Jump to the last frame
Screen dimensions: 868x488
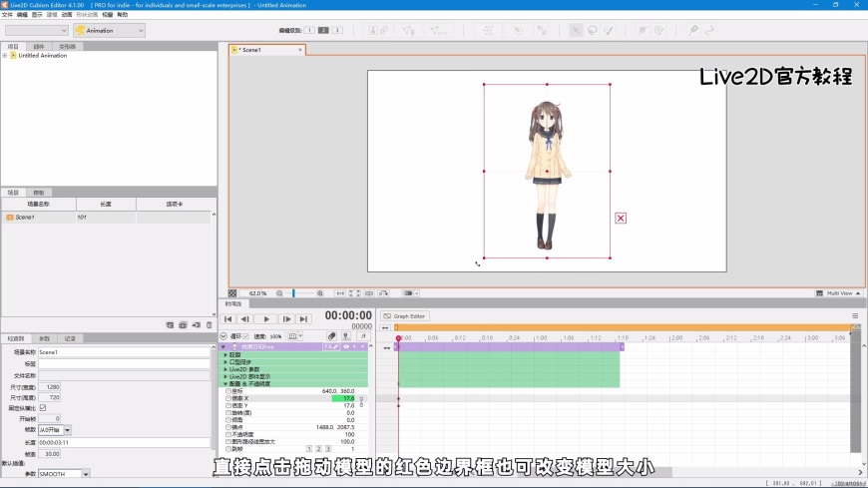[x=303, y=319]
